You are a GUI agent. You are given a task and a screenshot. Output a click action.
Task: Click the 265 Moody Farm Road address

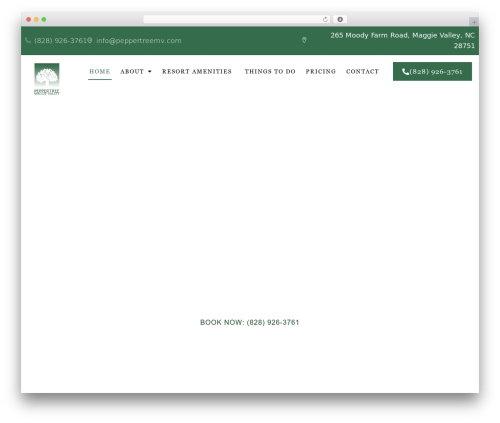(402, 40)
